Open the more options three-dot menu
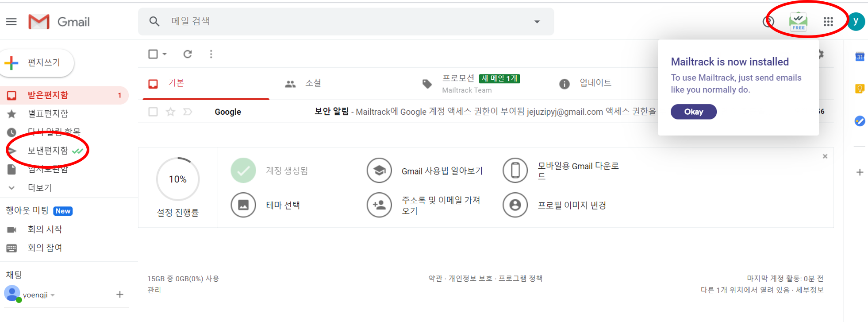868x322 pixels. pyautogui.click(x=211, y=54)
